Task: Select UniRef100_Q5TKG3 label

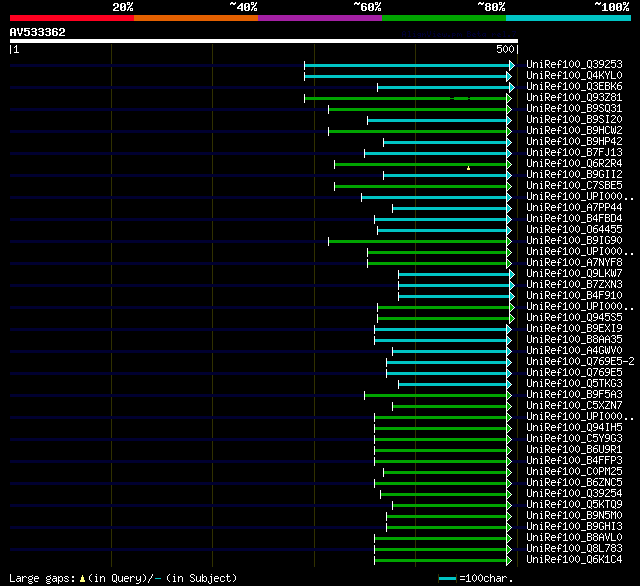Action: pos(574,384)
